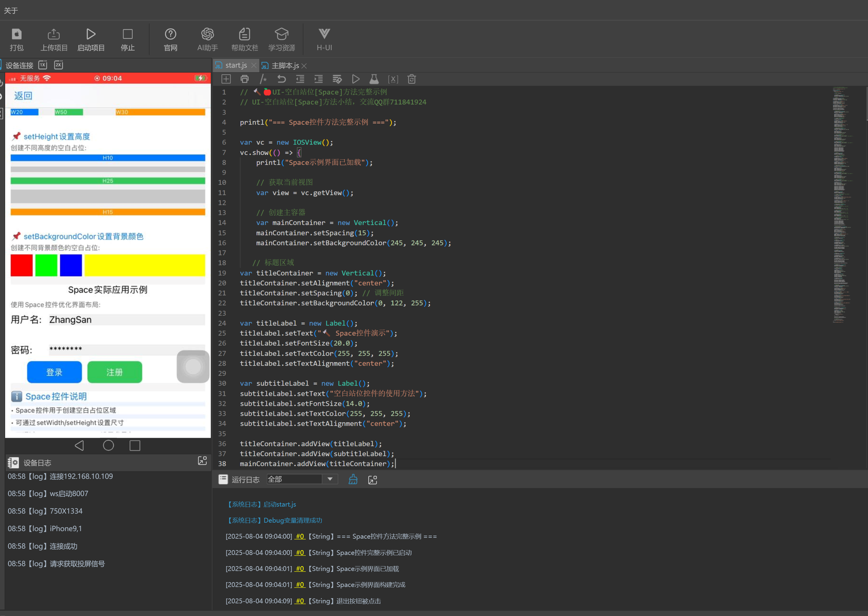Viewport: 868px width, 616px height.
Task: Tap the blue 登录 button
Action: pyautogui.click(x=54, y=372)
